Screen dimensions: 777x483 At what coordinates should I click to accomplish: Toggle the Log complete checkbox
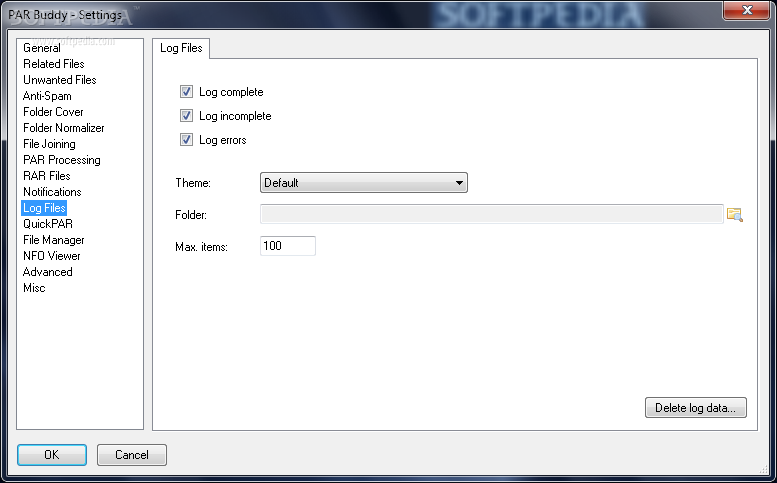point(186,92)
